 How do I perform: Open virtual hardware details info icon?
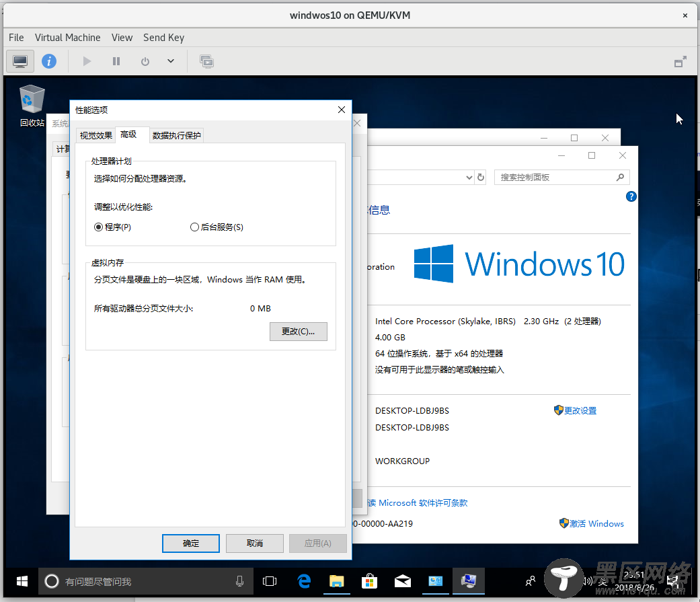49,61
